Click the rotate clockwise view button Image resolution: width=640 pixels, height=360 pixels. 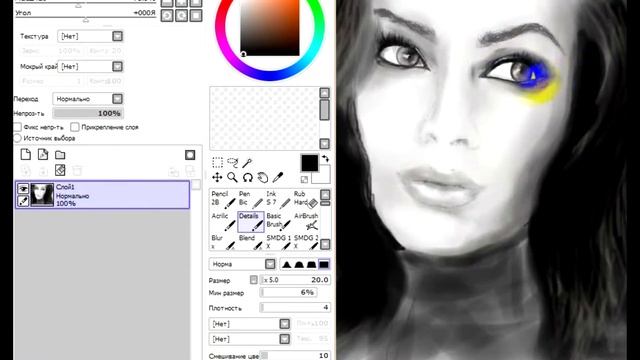182,16
